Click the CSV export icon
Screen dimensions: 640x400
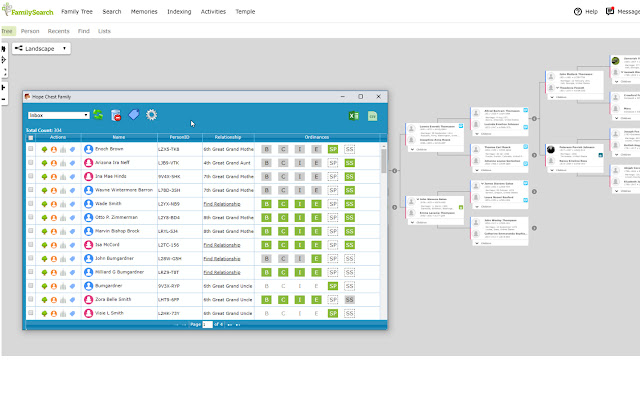point(372,116)
